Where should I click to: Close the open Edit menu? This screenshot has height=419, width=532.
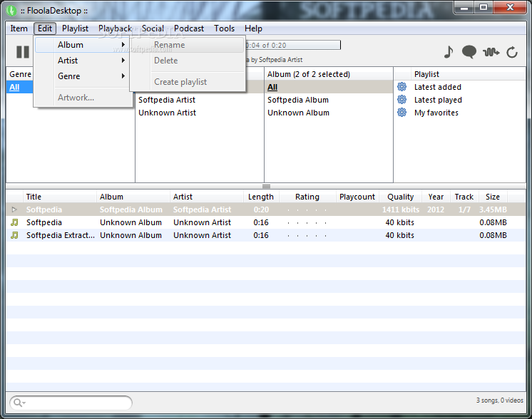(45, 29)
